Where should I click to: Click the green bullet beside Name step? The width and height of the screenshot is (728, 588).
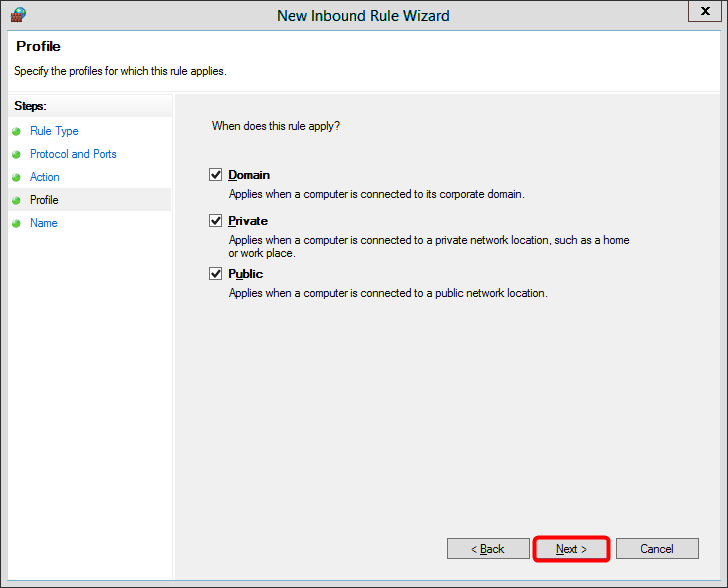pyautogui.click(x=16, y=224)
